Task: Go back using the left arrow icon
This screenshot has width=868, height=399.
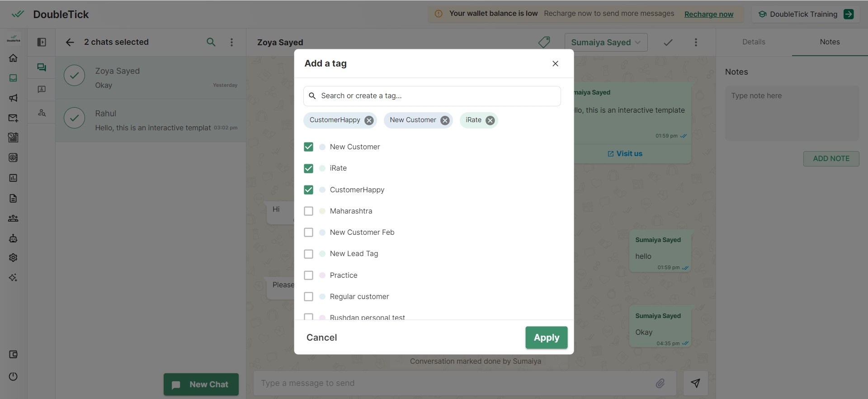Action: (70, 42)
